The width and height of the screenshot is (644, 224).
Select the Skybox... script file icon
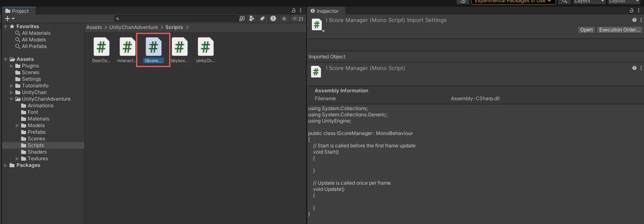[x=179, y=47]
